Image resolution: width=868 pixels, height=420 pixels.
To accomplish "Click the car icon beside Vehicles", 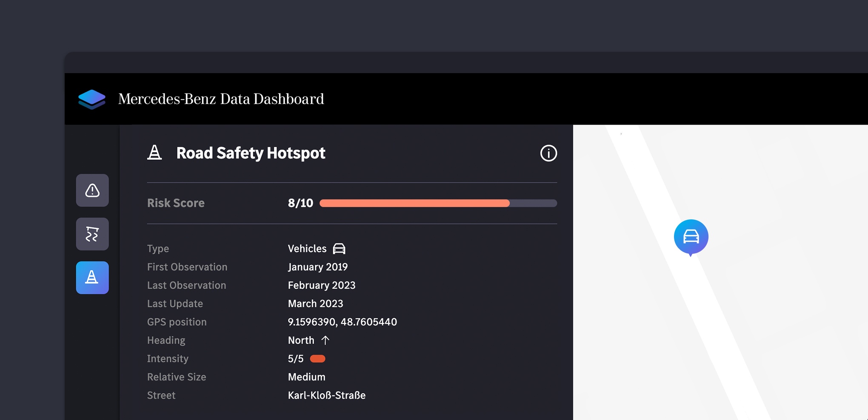I will tap(339, 249).
